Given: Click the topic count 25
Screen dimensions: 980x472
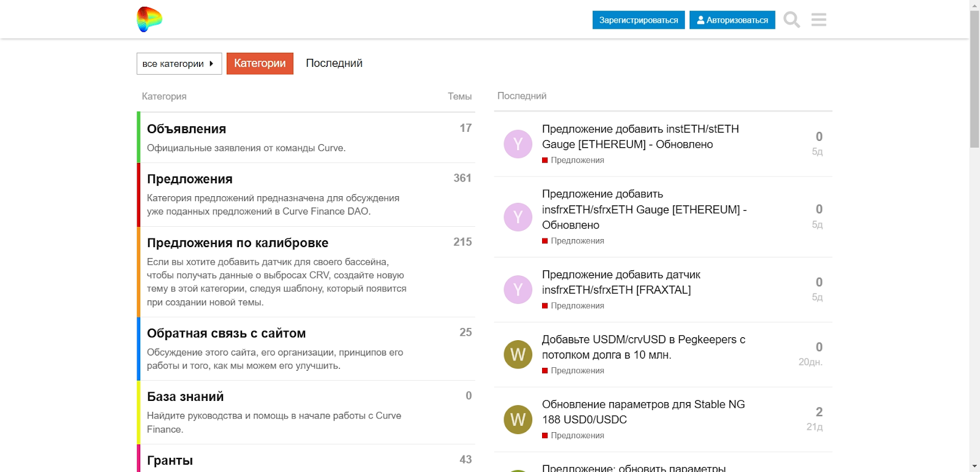Looking at the screenshot, I should (x=466, y=332).
